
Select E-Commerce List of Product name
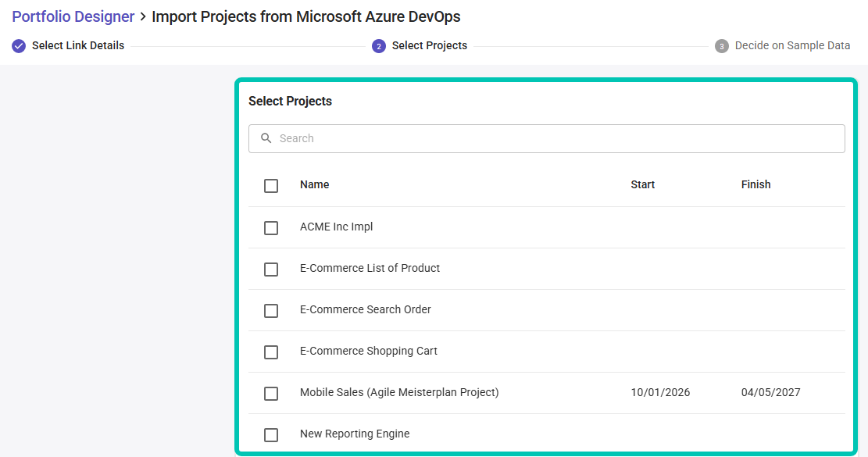(x=370, y=268)
